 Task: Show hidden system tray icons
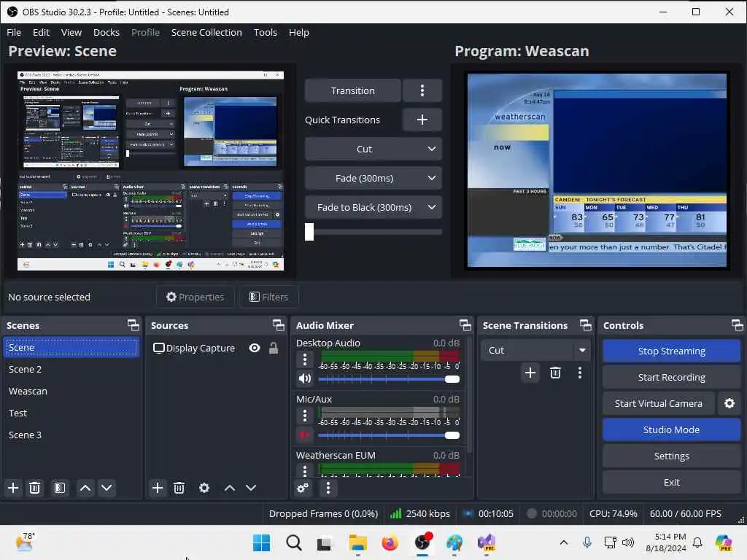pyautogui.click(x=564, y=542)
